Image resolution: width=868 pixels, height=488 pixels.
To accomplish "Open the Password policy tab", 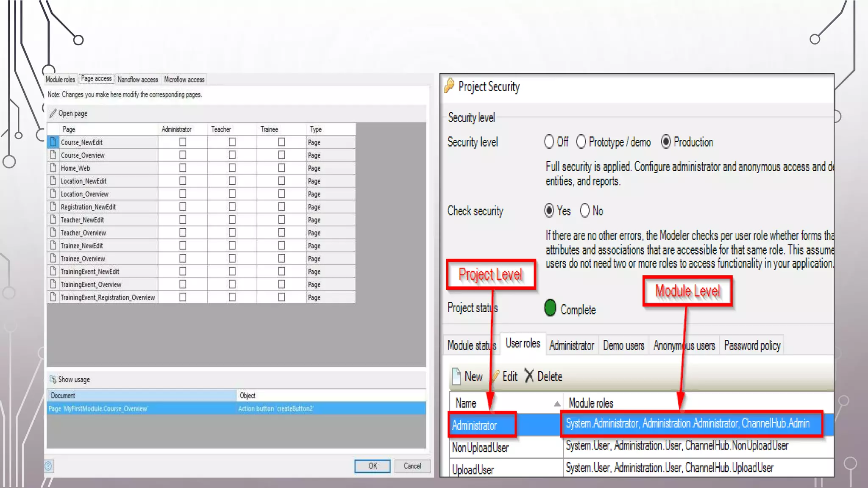I will [752, 346].
